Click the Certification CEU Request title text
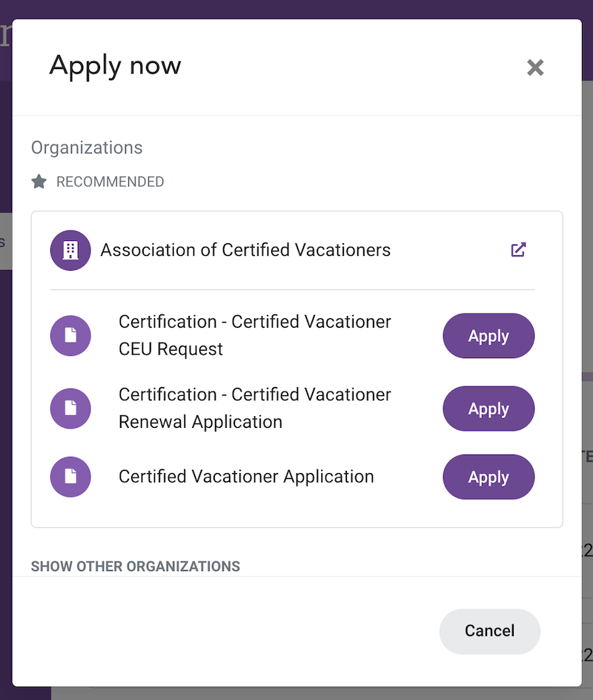Viewport: 593px width, 700px height. tap(254, 335)
